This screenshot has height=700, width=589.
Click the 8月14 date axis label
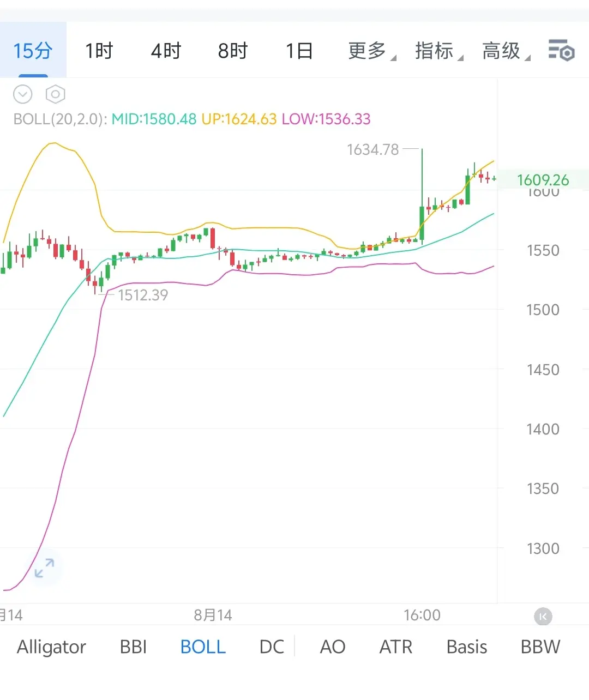pyautogui.click(x=213, y=615)
